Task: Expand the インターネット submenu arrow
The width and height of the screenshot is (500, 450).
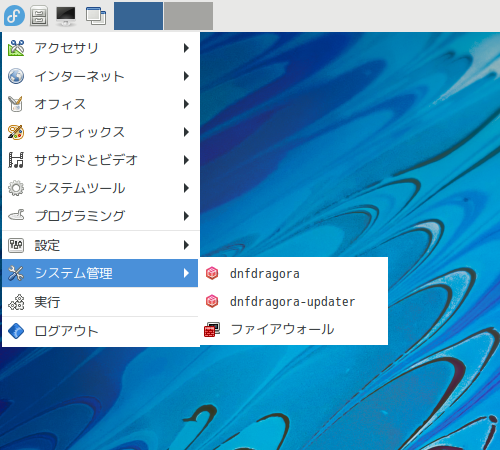Action: [x=186, y=76]
